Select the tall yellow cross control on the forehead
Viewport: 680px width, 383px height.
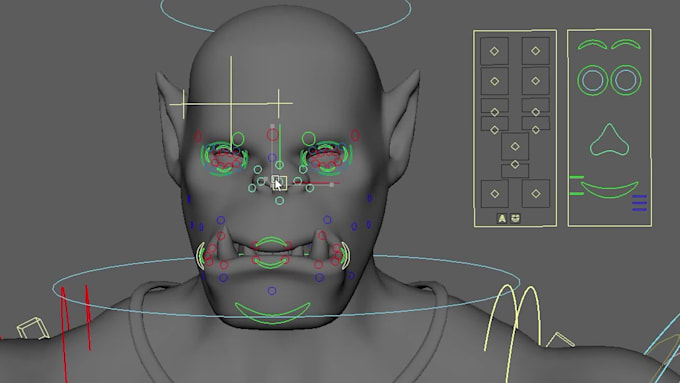pyautogui.click(x=231, y=104)
